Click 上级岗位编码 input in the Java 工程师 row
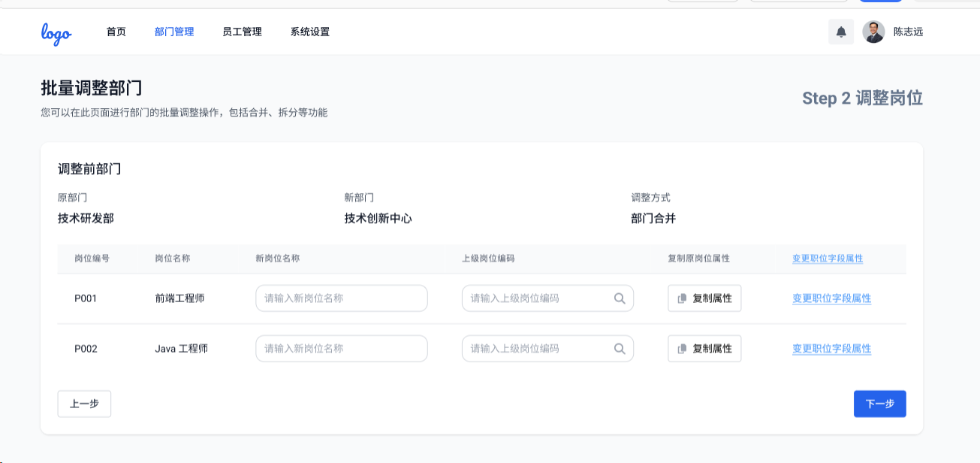 click(x=537, y=349)
